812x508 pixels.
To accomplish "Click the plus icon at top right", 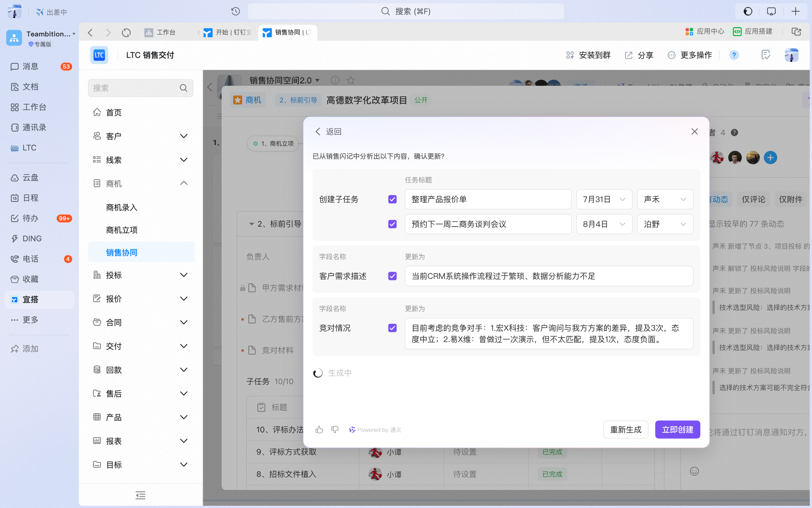I will pyautogui.click(x=795, y=11).
